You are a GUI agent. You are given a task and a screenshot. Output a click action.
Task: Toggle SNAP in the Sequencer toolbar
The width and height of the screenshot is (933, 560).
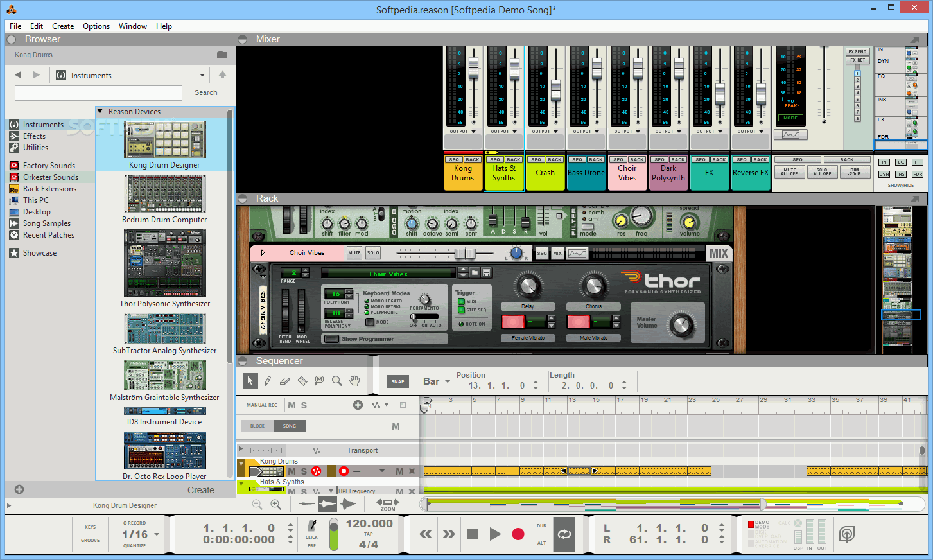(398, 381)
